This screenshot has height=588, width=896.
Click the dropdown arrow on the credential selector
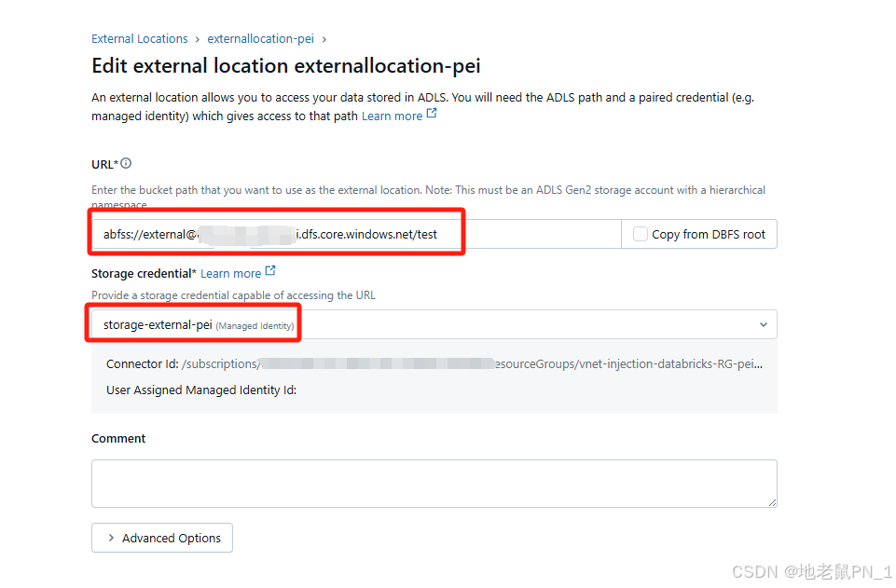(x=765, y=324)
